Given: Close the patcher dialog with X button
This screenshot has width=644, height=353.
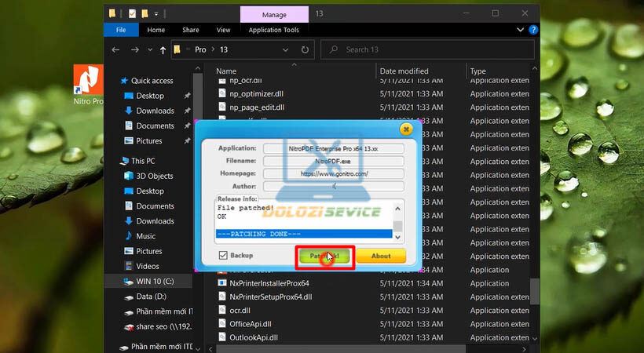Looking at the screenshot, I should 405,129.
